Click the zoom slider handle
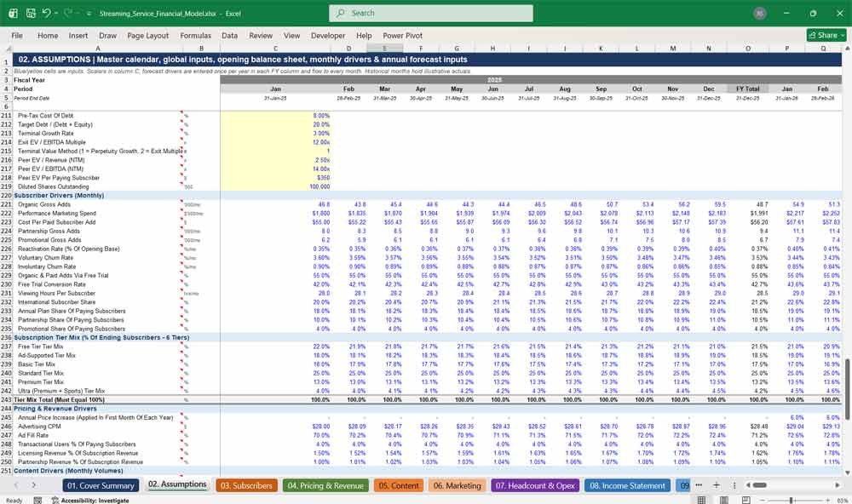 (792, 501)
